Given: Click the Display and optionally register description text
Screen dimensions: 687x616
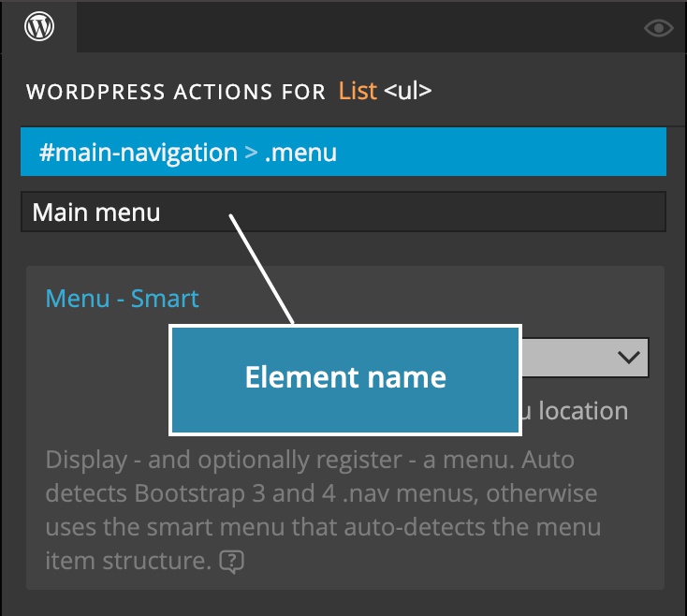Looking at the screenshot, I should [x=323, y=509].
